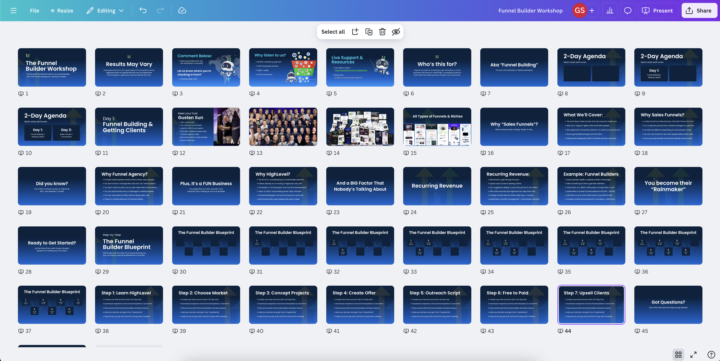Screen dimensions: 720x361
Task: Expand the Editing mode dropdown
Action: [x=105, y=11]
